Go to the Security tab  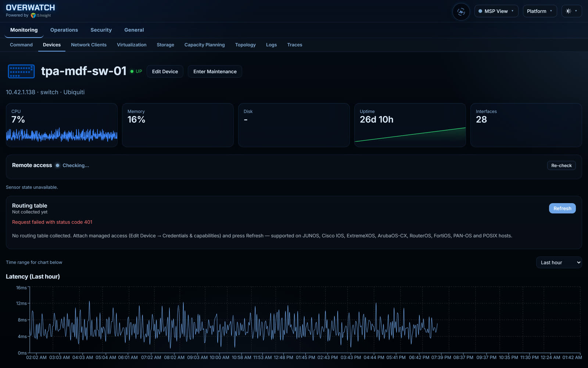point(101,30)
